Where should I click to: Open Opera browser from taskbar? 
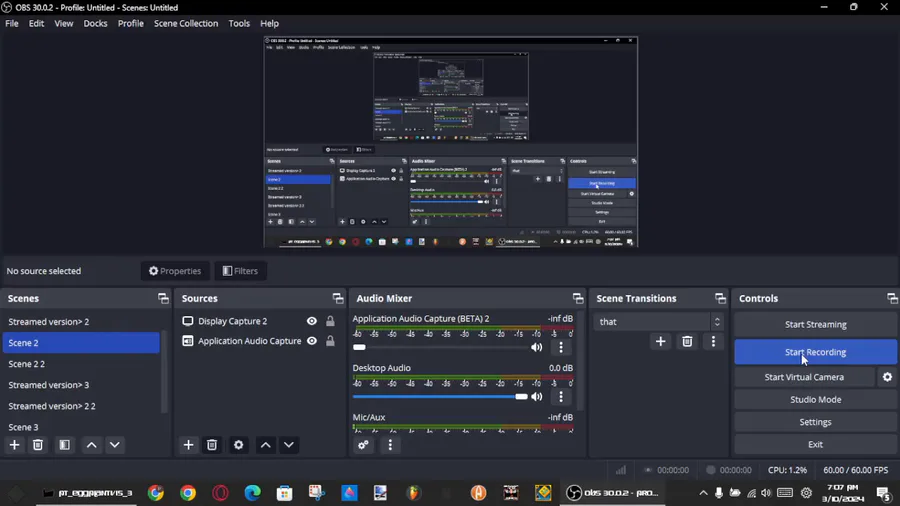[x=220, y=493]
